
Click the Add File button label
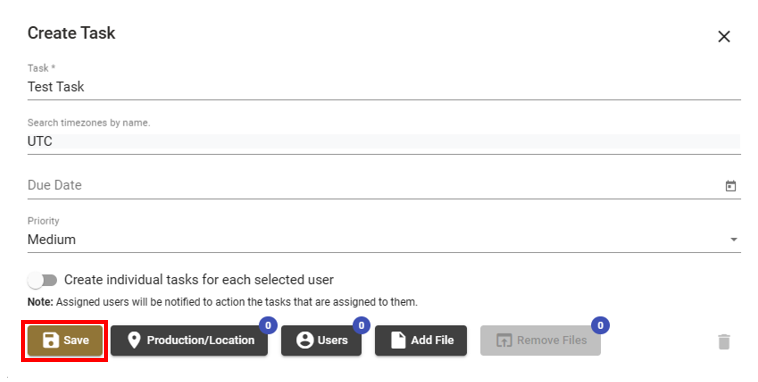433,340
